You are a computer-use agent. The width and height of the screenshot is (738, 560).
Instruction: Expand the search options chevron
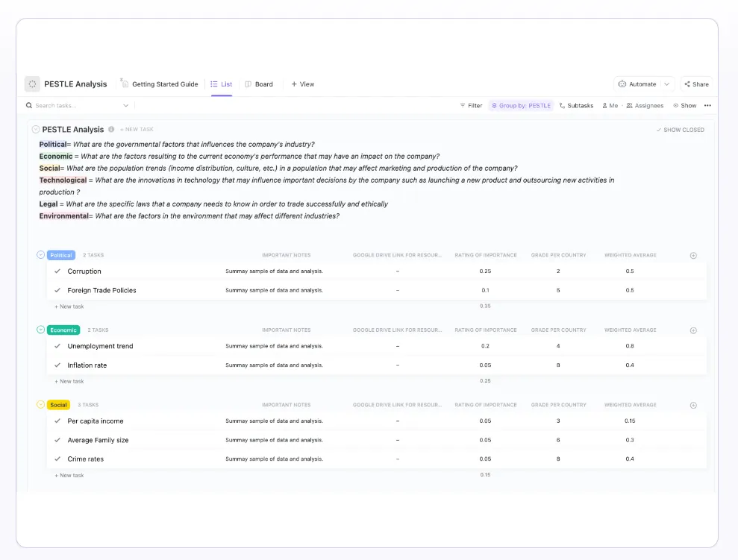coord(125,105)
